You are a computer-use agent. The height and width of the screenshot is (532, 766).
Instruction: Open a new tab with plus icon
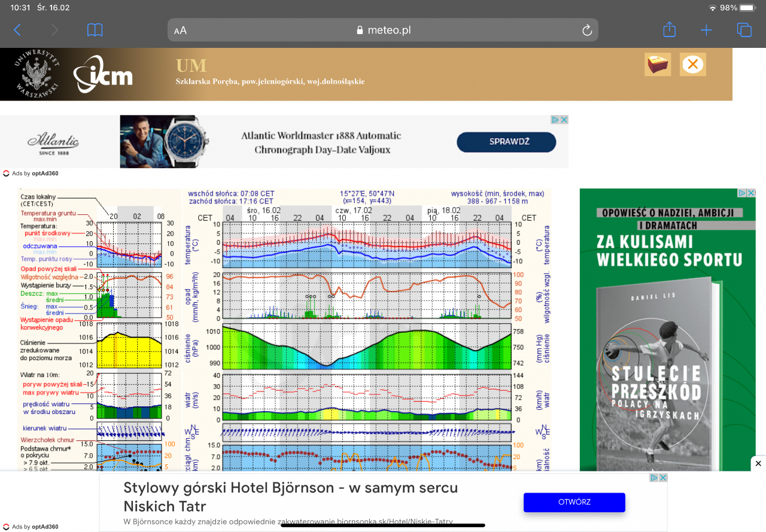707,30
